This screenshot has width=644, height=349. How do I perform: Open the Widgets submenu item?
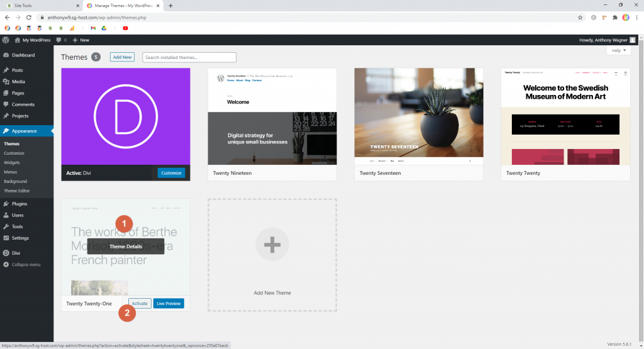pos(12,163)
